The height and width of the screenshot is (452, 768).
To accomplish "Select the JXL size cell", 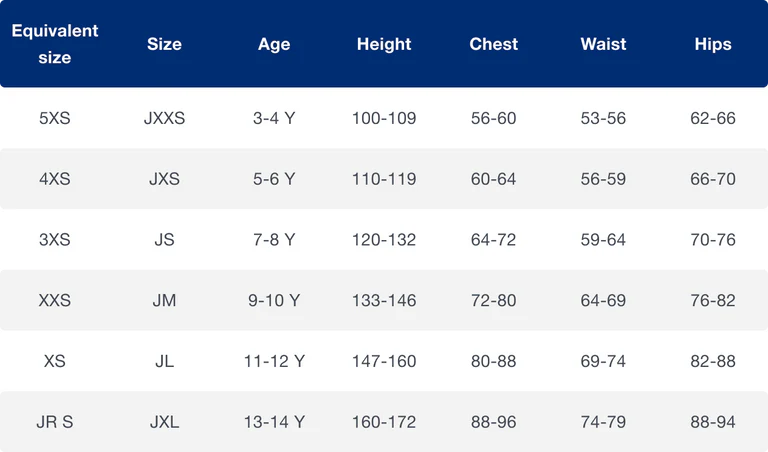I will click(x=165, y=422).
